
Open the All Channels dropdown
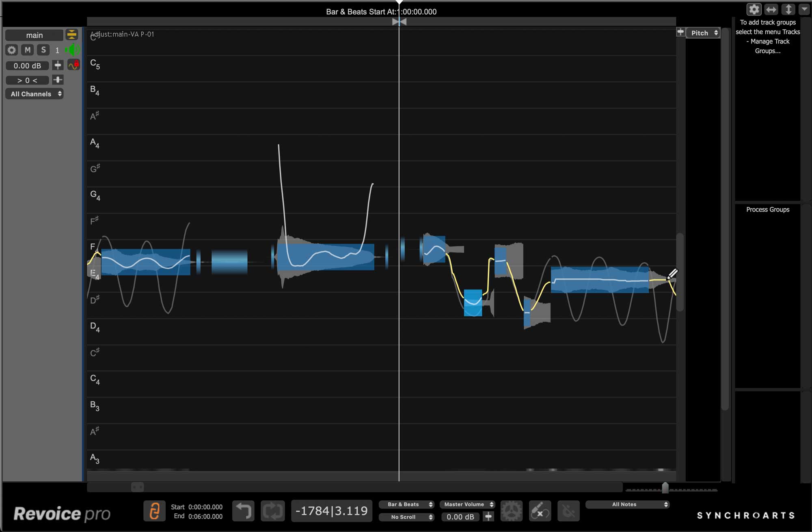coord(35,94)
